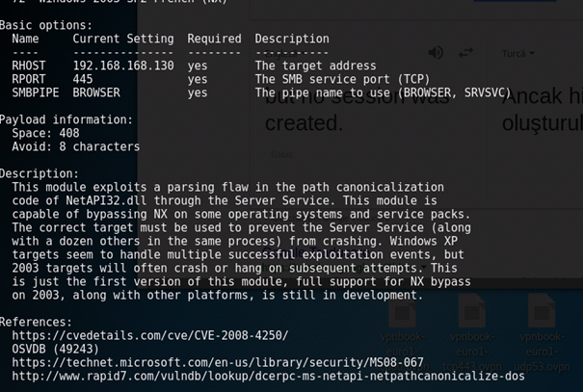583x392 pixels.
Task: Play source text audio in the translator window
Action: pos(436,52)
